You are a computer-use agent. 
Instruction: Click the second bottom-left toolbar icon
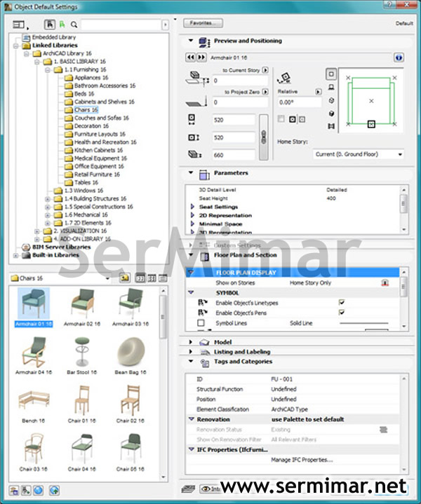[x=26, y=490]
